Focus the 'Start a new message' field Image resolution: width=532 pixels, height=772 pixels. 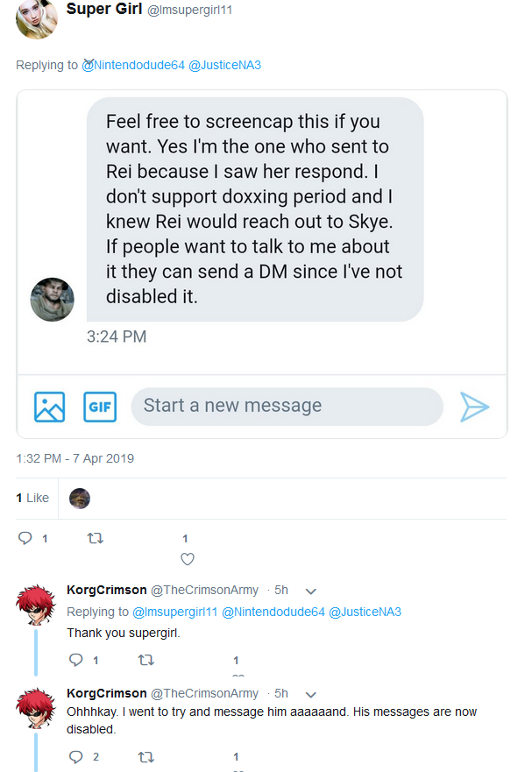pos(287,407)
